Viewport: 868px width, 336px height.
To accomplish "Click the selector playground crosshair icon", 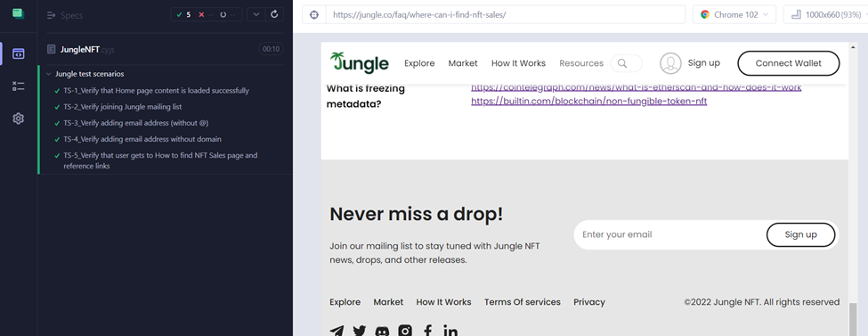I will tap(314, 14).
